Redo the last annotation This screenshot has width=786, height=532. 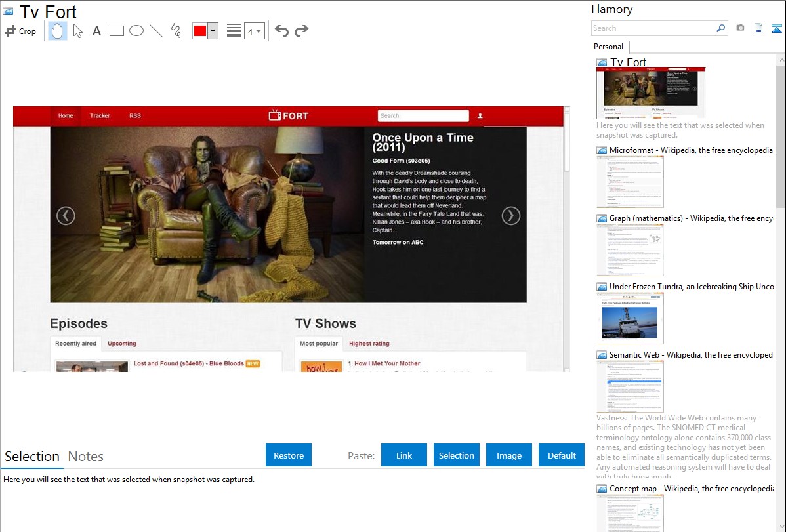point(301,31)
